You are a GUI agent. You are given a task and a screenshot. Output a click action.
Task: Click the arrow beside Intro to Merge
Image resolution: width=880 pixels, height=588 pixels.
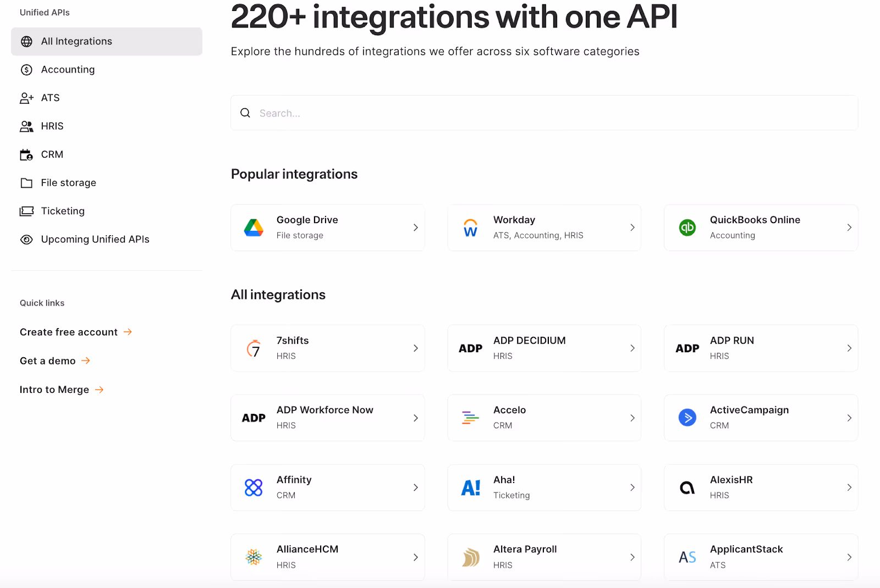pos(100,390)
